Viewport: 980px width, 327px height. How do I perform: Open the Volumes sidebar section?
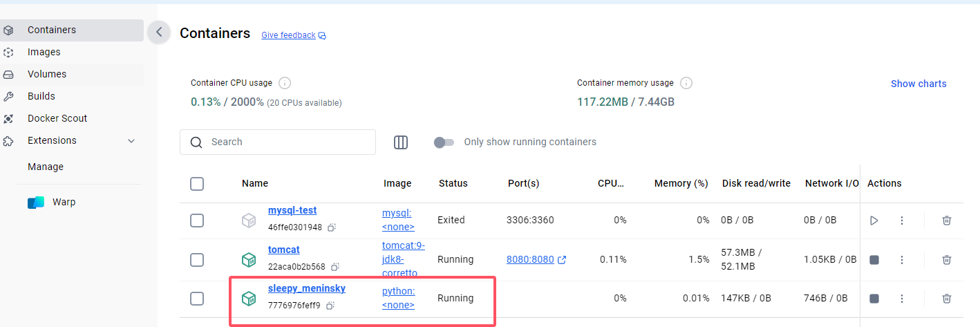pos(72,74)
